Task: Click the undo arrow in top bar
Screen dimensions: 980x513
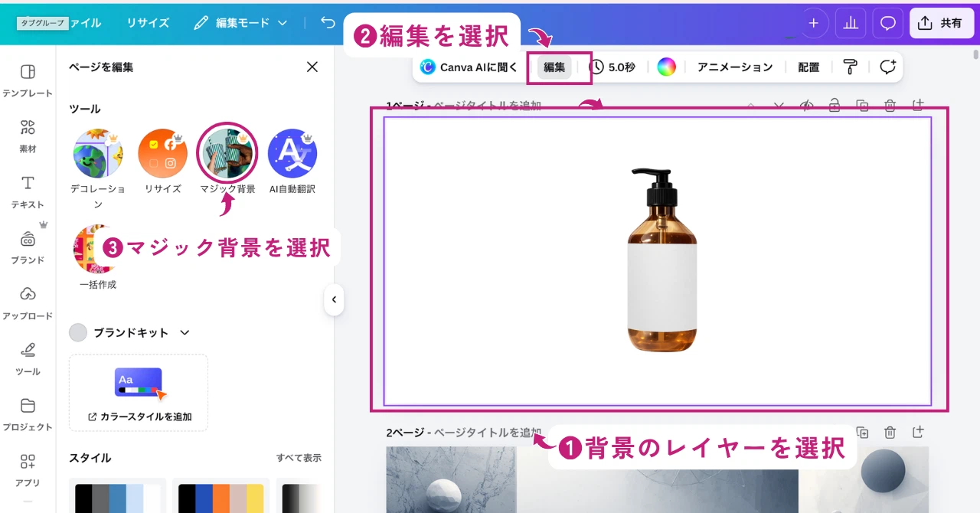Action: tap(328, 23)
